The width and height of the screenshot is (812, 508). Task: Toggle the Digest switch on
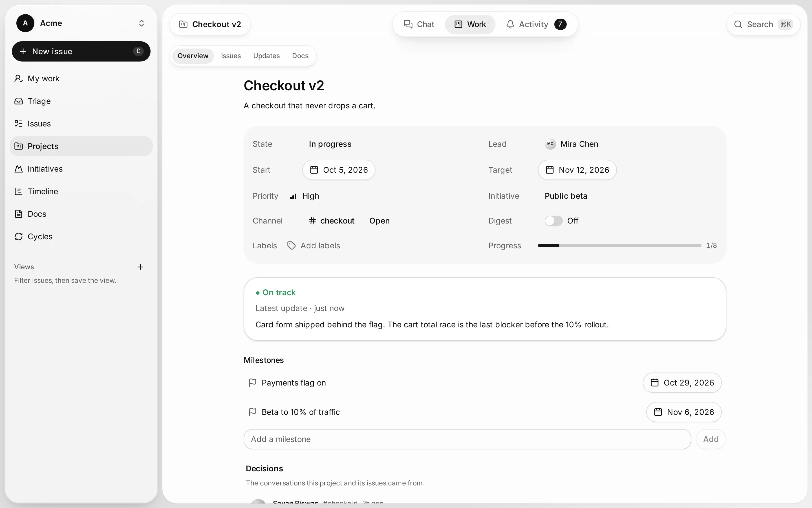tap(553, 221)
